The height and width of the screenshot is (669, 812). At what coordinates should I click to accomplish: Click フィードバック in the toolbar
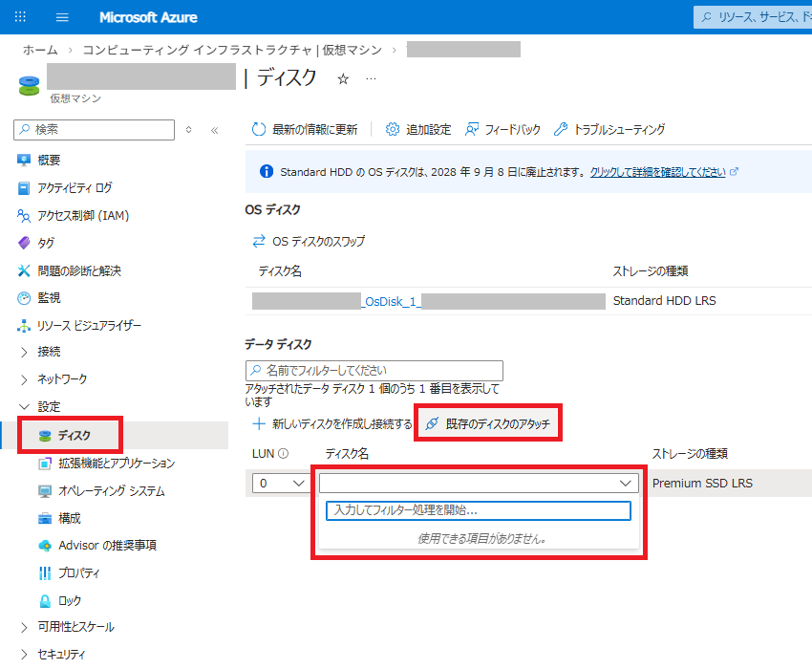click(x=502, y=129)
